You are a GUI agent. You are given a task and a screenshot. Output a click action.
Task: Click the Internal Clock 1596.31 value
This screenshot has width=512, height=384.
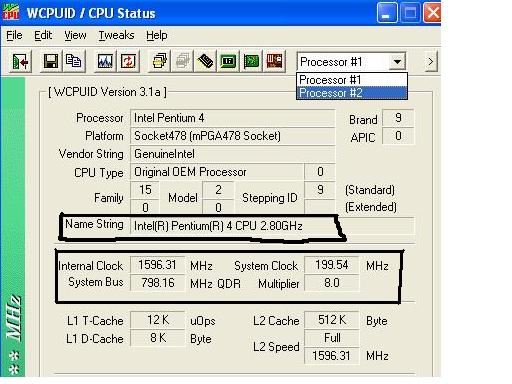pyautogui.click(x=157, y=265)
